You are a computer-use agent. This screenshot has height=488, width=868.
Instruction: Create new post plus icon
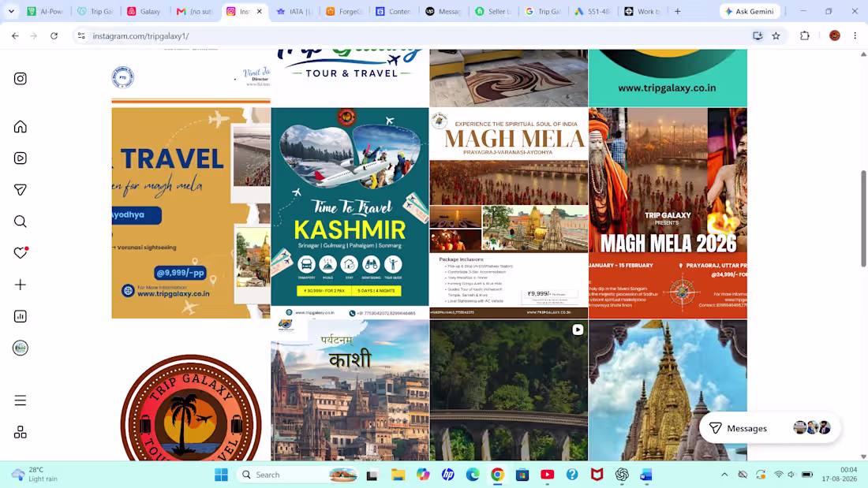21,285
